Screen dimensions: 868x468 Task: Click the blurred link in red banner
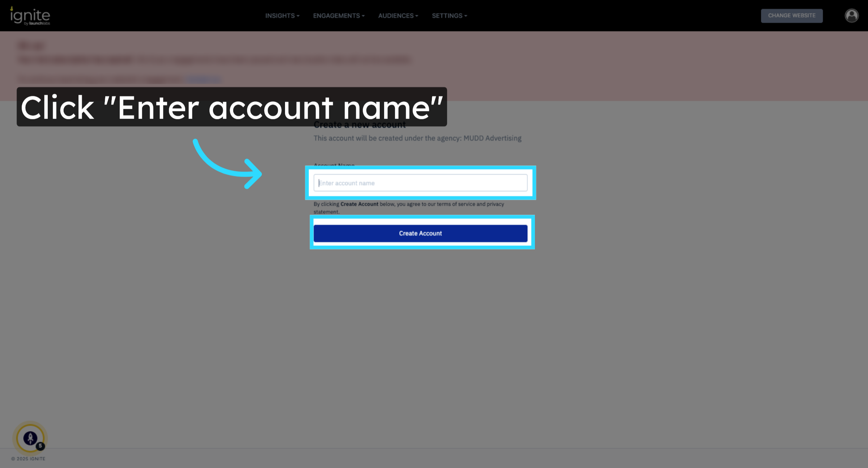203,79
